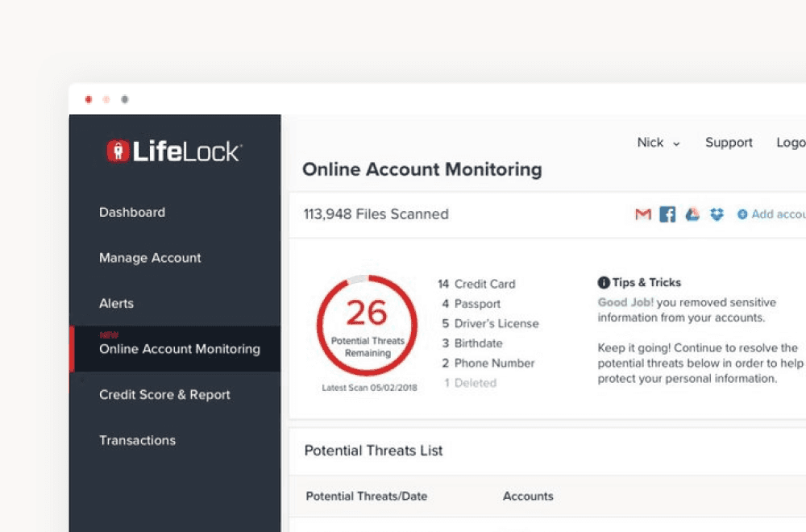
Task: Open the Dropbox account icon
Action: coord(717,214)
